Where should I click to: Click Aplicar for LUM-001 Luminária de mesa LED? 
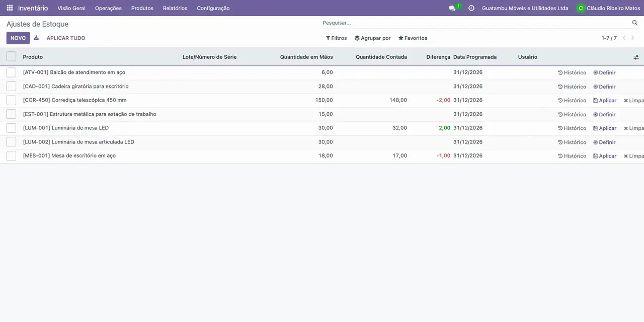[x=605, y=128]
